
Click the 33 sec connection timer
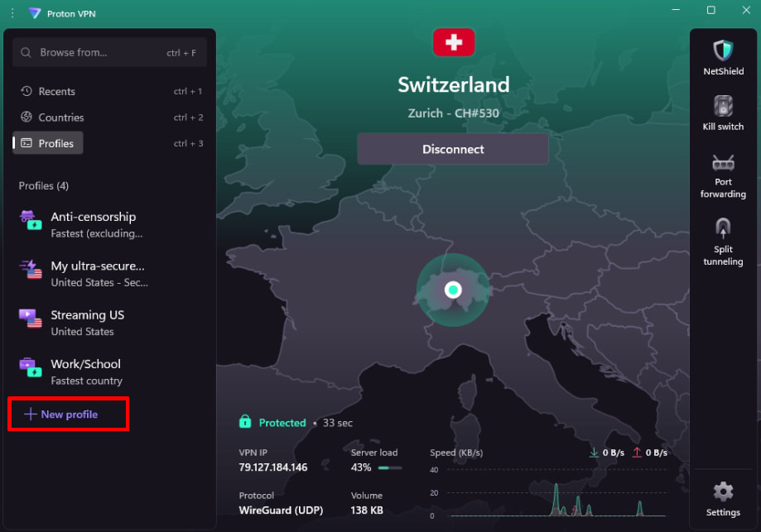point(337,423)
